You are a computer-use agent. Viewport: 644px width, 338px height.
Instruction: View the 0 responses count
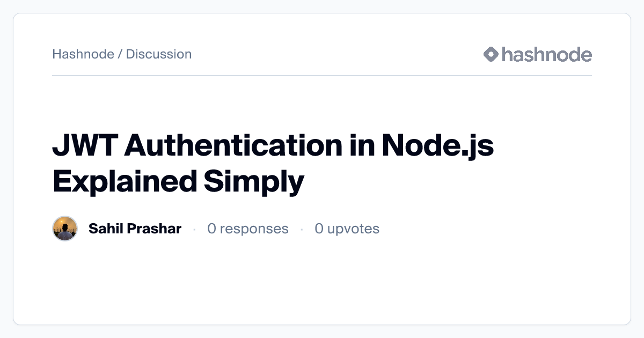[247, 229]
